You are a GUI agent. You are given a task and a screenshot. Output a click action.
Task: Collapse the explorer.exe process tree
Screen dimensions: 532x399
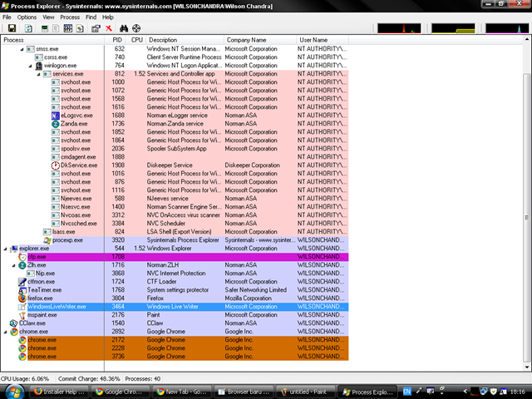tap(6, 249)
